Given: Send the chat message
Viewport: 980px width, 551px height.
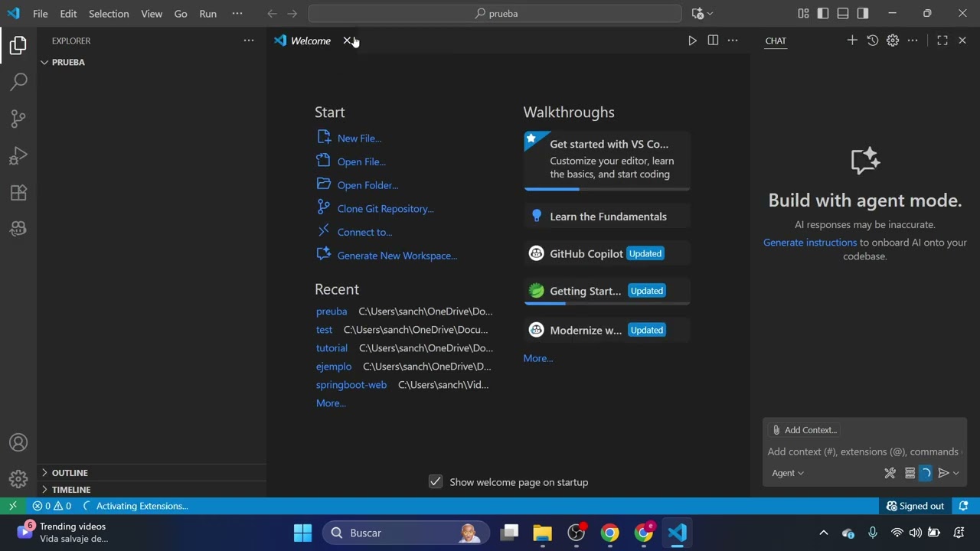Looking at the screenshot, I should [944, 473].
